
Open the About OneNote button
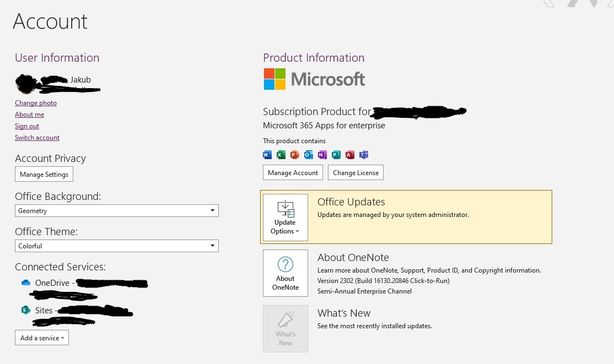286,273
